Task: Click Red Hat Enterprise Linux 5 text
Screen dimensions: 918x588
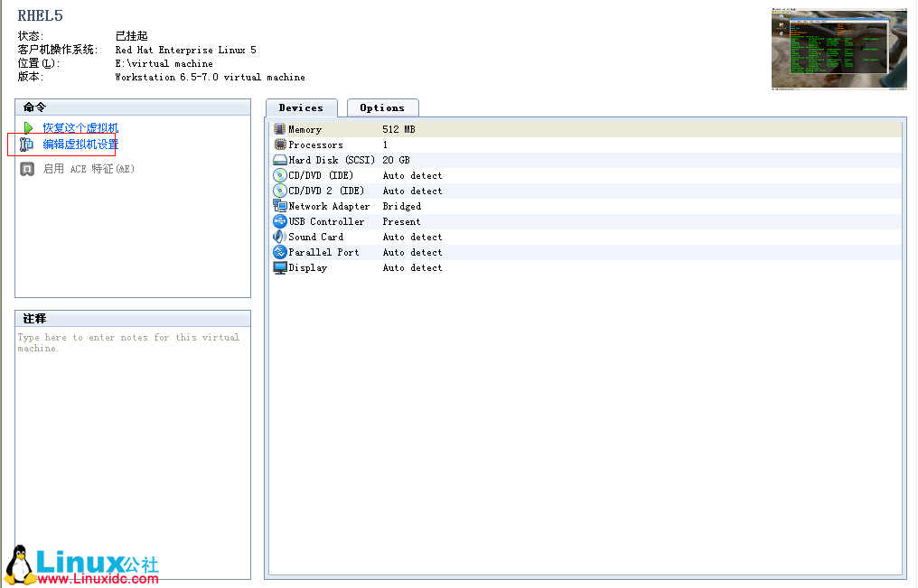Action: 185,50
